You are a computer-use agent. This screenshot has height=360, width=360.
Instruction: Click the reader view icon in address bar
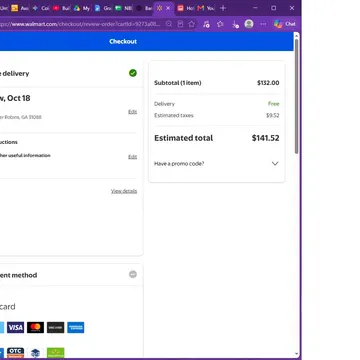click(180, 24)
